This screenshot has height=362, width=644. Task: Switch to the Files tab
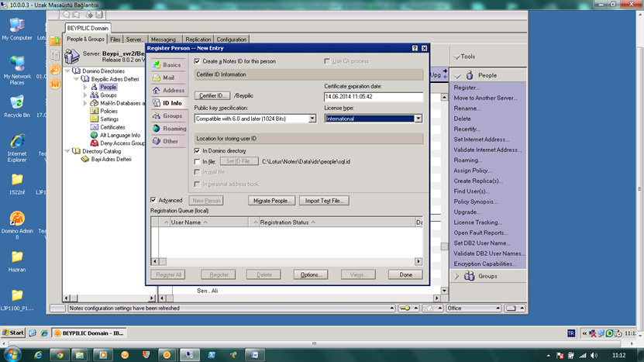(115, 40)
